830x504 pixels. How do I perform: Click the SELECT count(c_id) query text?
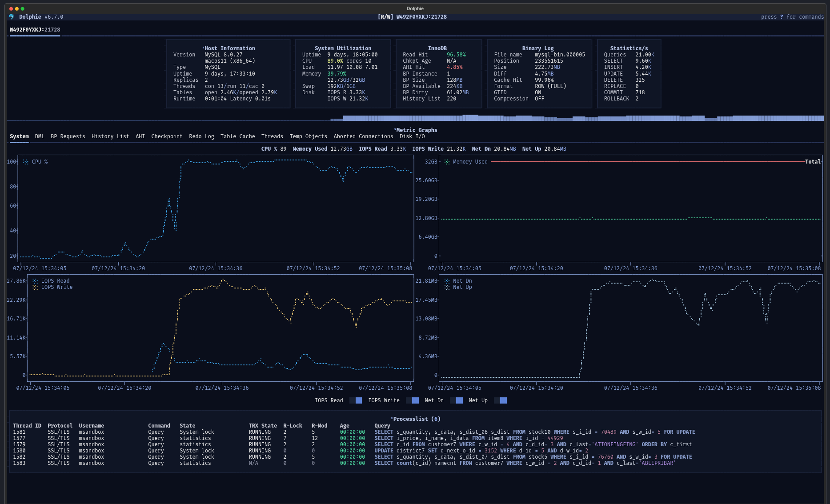[525, 463]
